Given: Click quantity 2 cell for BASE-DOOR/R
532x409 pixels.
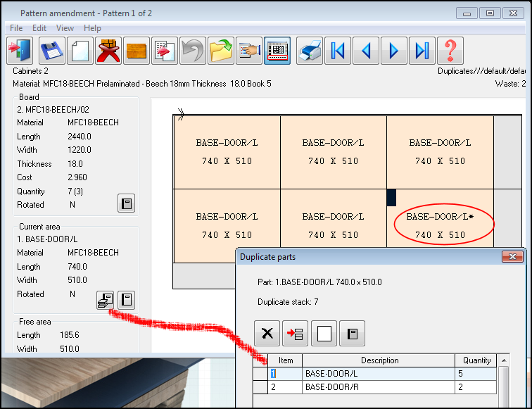Looking at the screenshot, I should (476, 387).
